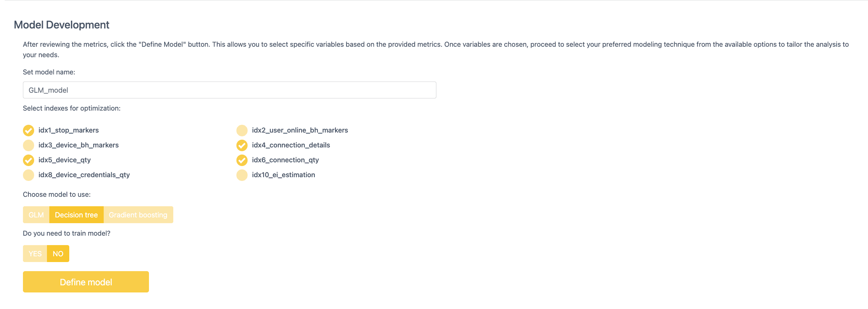Click the Model Development heading

61,25
